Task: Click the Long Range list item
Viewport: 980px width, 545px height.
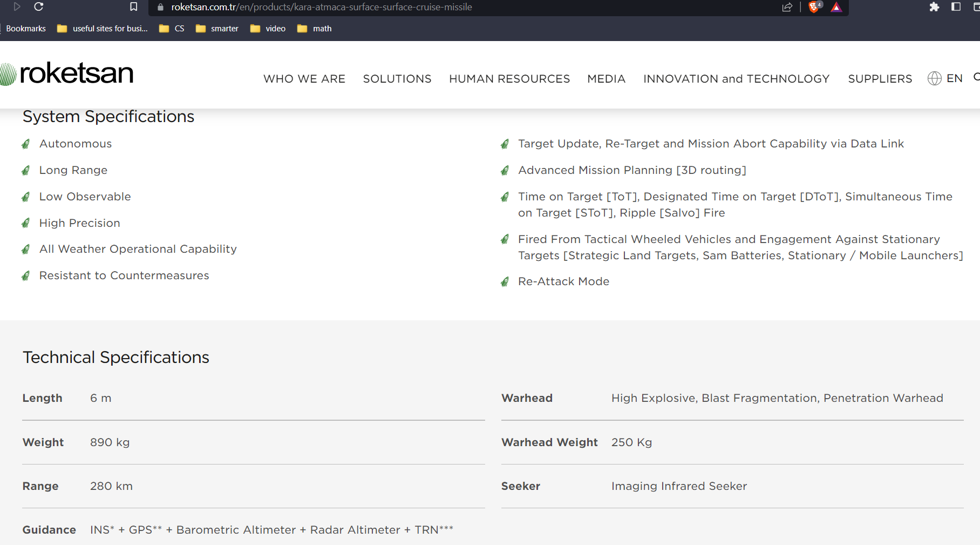Action: [x=73, y=170]
